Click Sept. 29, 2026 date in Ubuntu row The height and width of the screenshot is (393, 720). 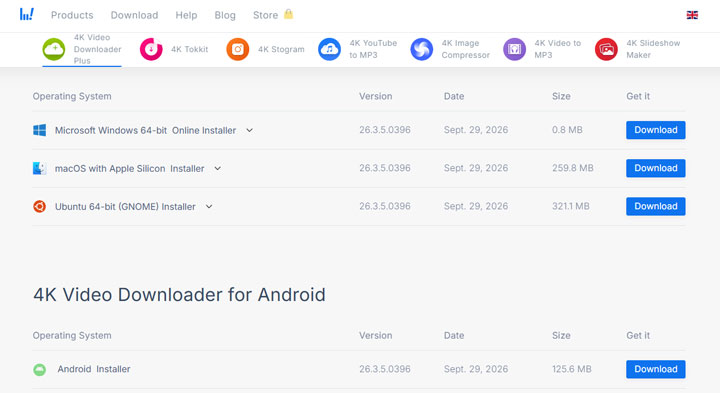pos(476,206)
